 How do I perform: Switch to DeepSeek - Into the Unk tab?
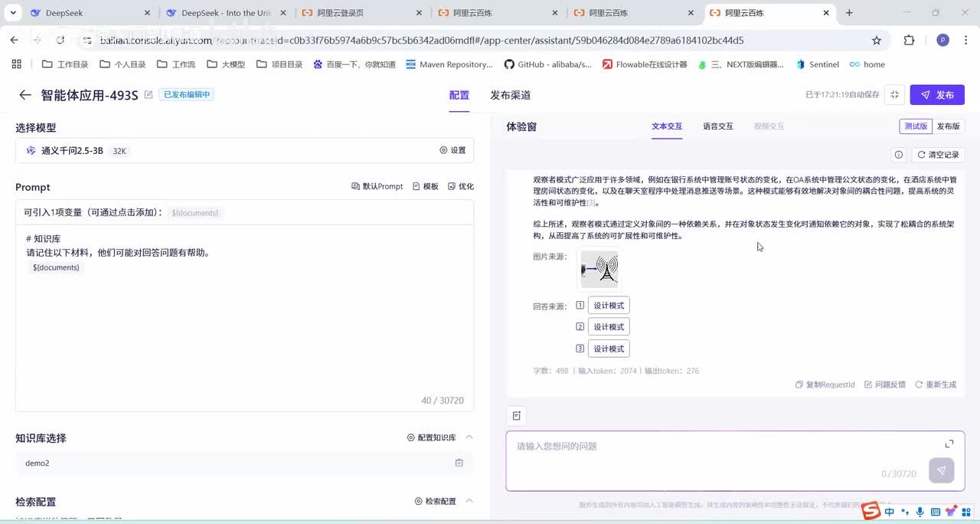click(x=227, y=13)
